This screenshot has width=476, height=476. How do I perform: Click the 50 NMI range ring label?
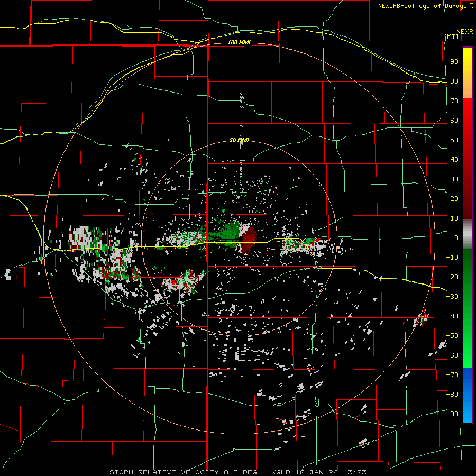[x=239, y=140]
